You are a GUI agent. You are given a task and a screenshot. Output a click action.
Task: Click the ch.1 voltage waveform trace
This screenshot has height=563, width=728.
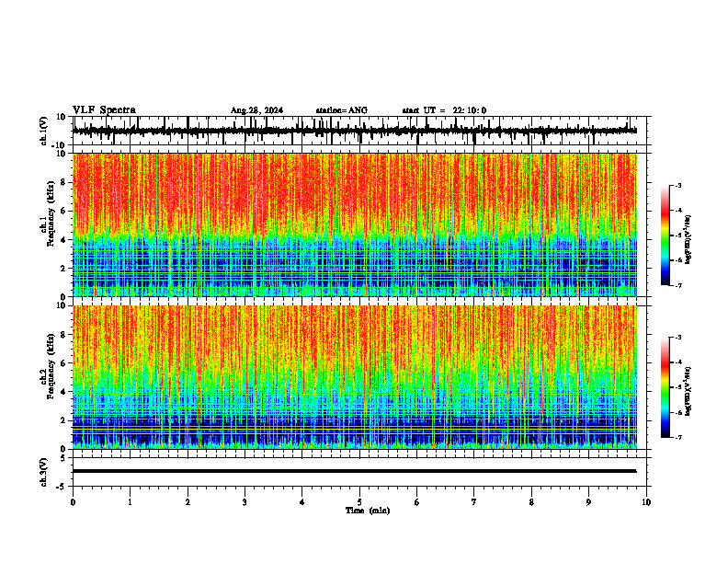pos(354,131)
